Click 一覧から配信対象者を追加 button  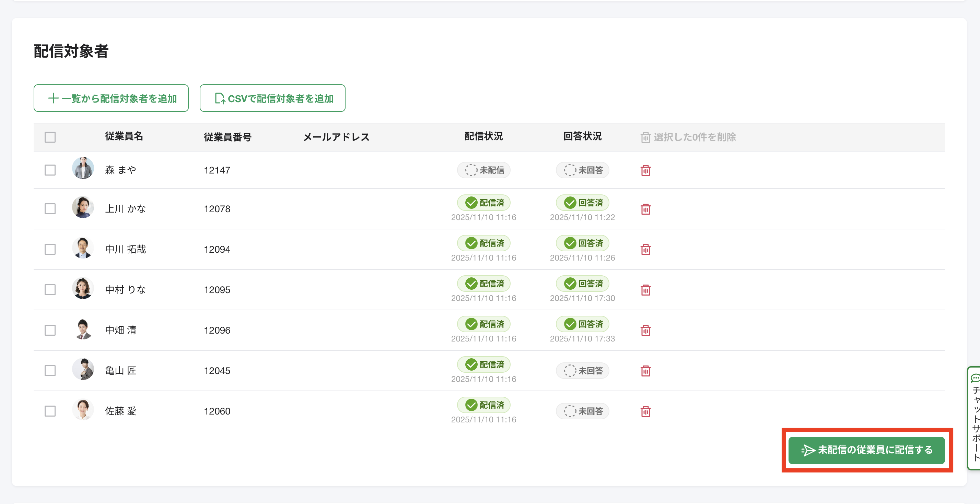[x=111, y=98]
